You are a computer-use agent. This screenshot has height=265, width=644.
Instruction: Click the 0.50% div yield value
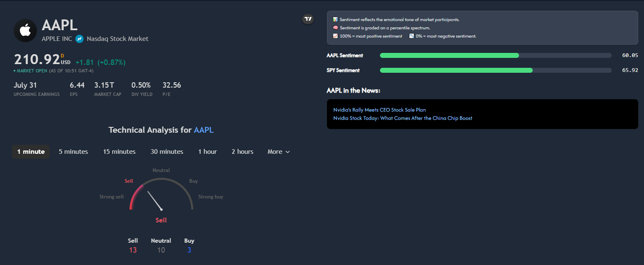click(x=141, y=85)
